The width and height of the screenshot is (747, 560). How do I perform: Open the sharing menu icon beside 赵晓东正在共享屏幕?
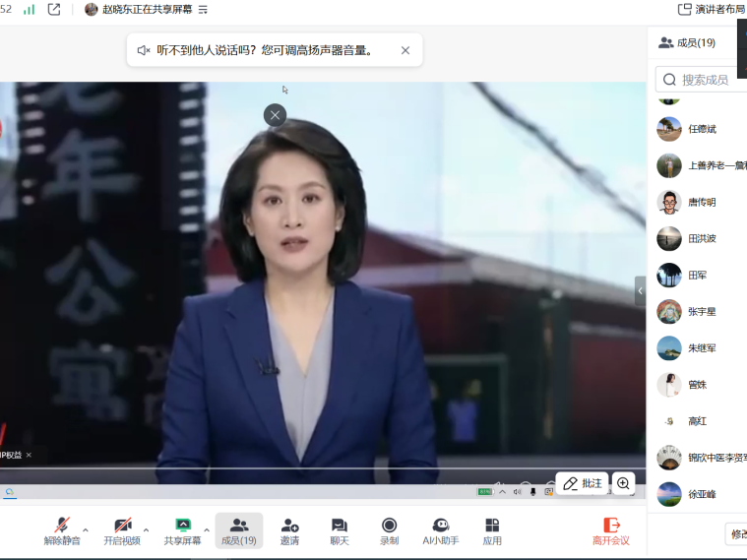pos(203,10)
